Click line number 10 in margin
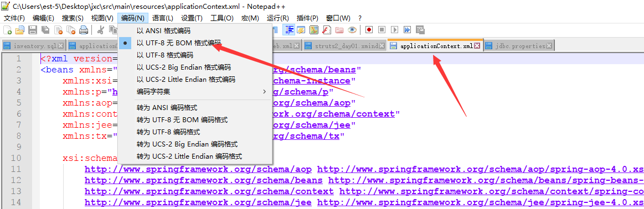Image resolution: width=644 pixels, height=209 pixels. (16, 158)
